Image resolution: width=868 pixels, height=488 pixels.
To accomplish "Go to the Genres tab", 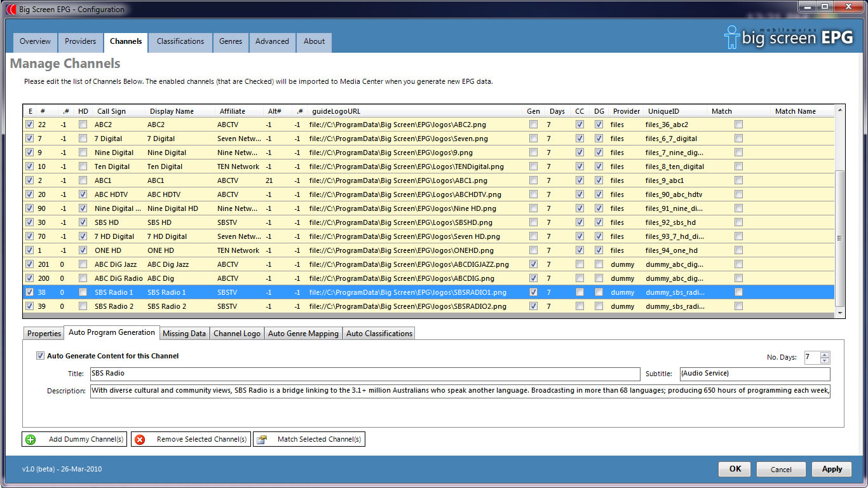I will pos(231,42).
